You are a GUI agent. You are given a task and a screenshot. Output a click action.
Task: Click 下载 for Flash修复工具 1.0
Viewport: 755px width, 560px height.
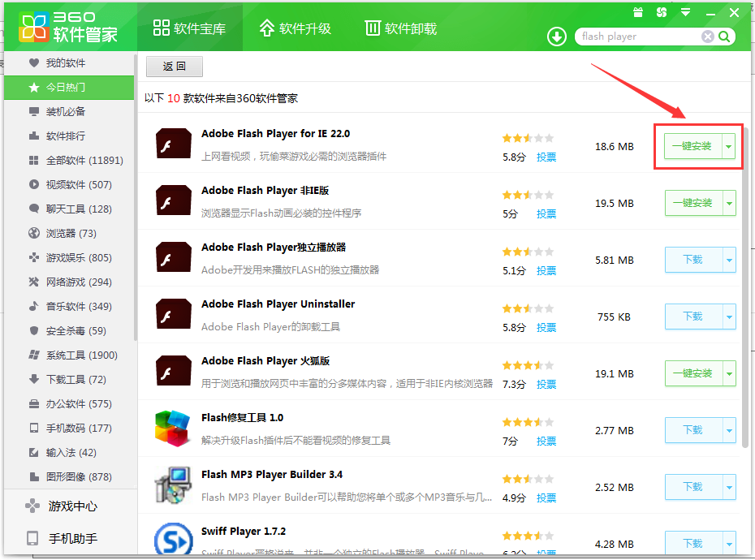[x=693, y=430]
